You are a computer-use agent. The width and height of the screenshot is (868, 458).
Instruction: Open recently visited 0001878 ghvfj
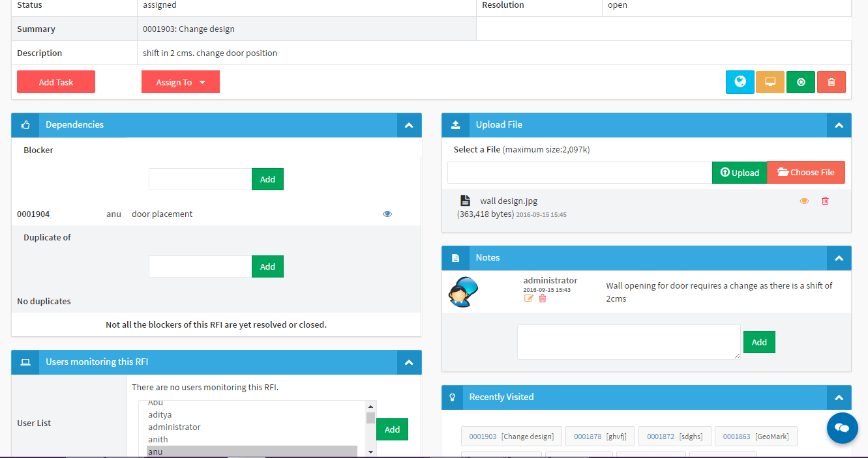tap(600, 437)
